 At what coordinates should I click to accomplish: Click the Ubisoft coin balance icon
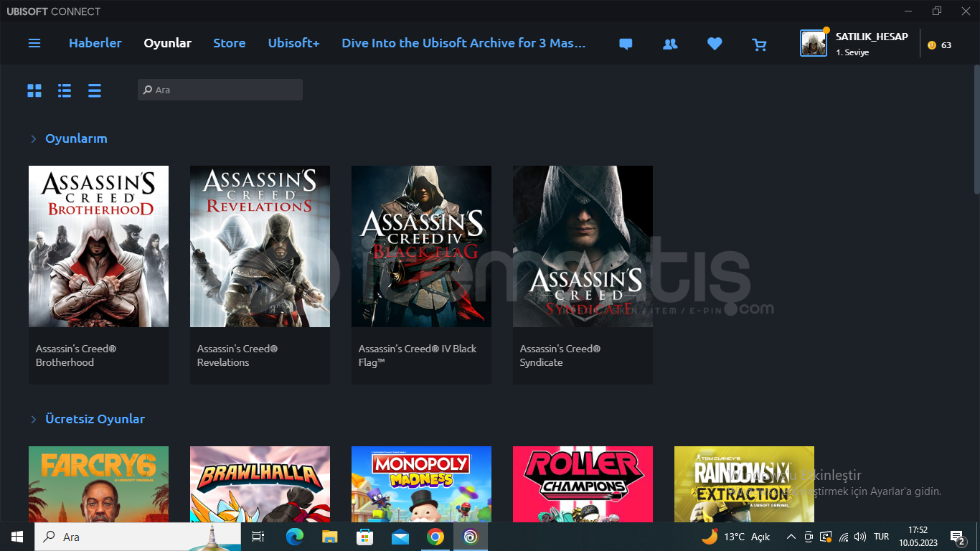932,45
